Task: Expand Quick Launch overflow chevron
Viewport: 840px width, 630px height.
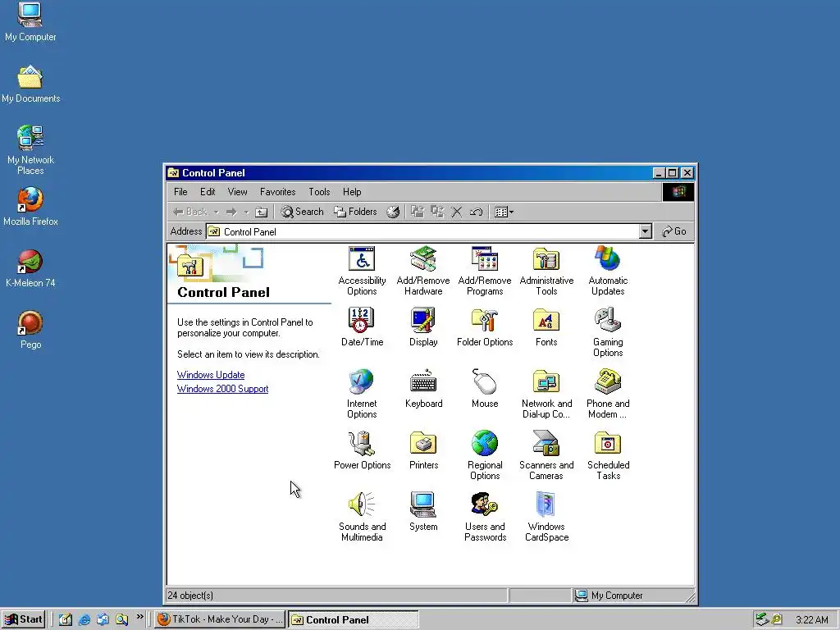Action: coord(139,617)
